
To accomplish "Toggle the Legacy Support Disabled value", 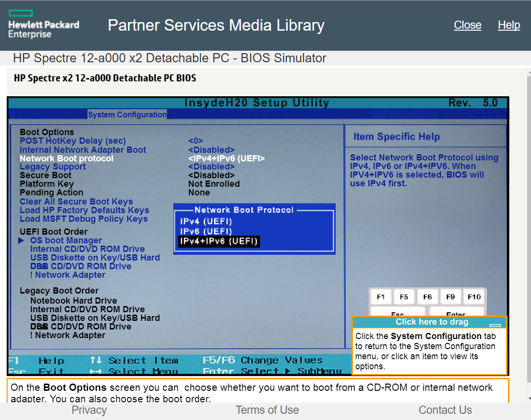I will (211, 167).
